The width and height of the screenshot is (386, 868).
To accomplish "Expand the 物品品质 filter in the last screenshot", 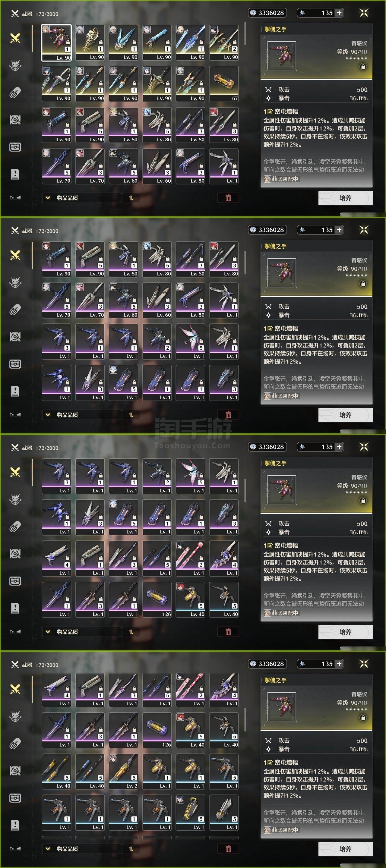I will (x=81, y=849).
